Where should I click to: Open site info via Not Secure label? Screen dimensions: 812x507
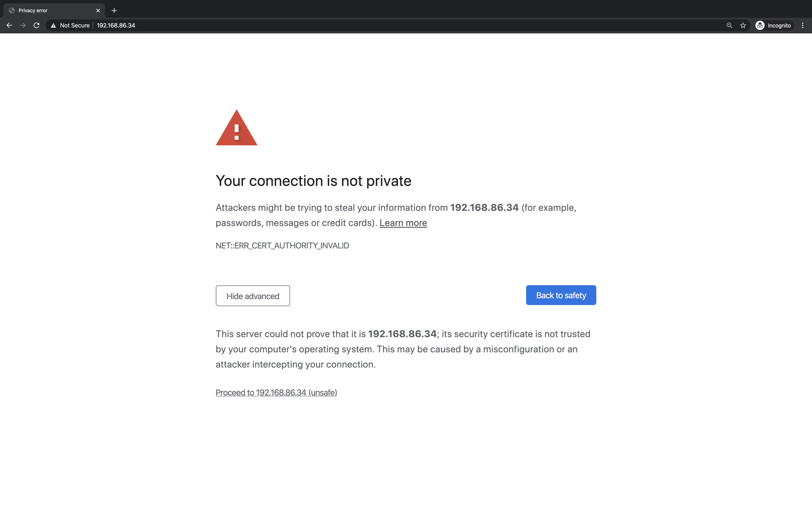(x=74, y=26)
